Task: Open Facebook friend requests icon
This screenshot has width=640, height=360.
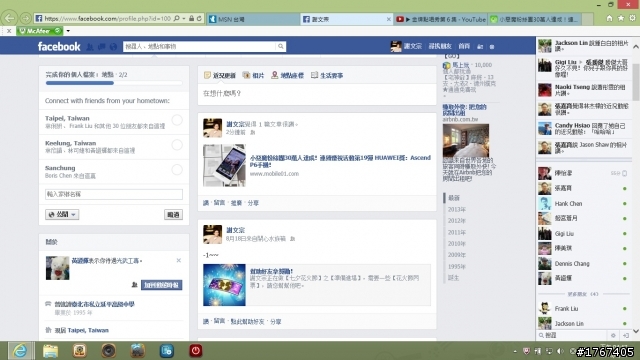Action: [90, 47]
